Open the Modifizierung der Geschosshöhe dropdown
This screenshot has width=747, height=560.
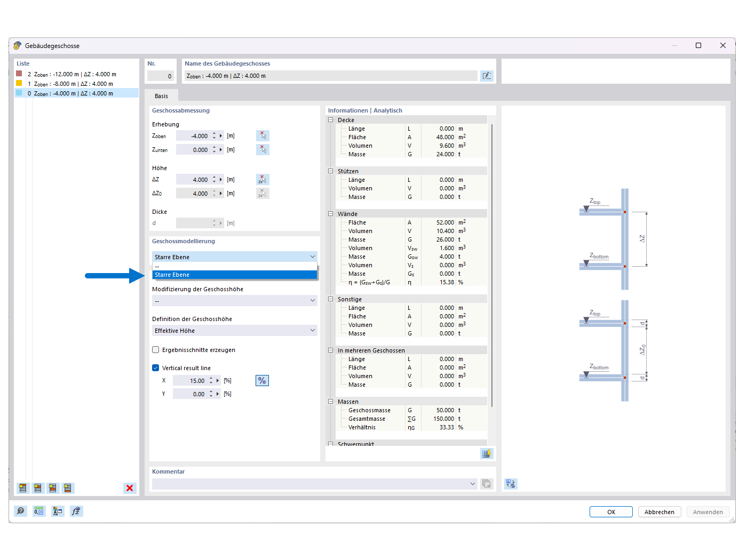pyautogui.click(x=234, y=301)
